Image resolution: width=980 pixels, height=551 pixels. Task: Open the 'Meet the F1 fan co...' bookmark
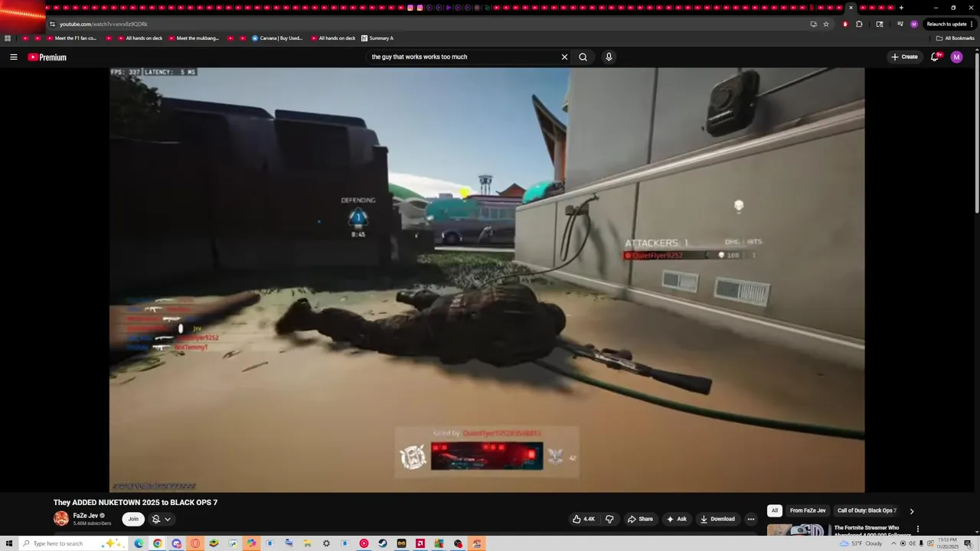[x=71, y=38]
